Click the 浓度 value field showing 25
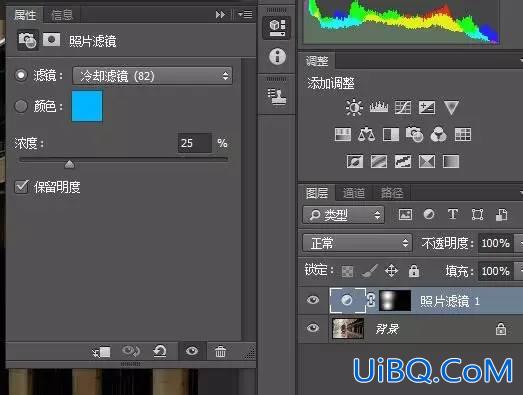Screen dimensions: 523x395 click(194, 143)
